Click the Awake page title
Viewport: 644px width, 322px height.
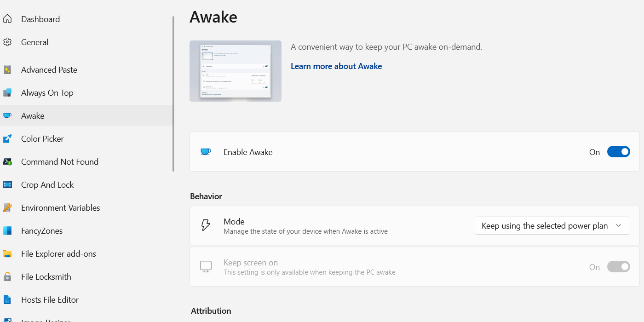213,17
